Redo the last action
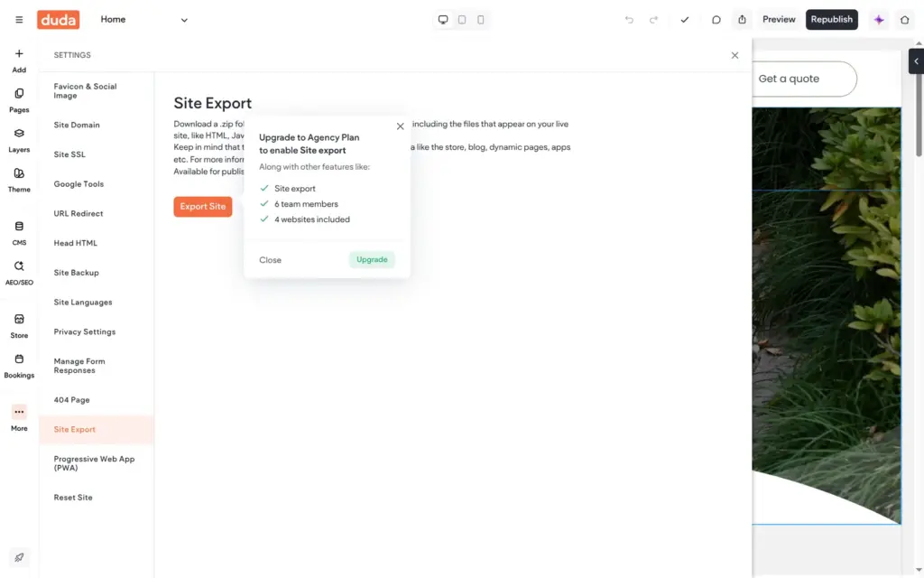This screenshot has width=924, height=578. (x=653, y=20)
